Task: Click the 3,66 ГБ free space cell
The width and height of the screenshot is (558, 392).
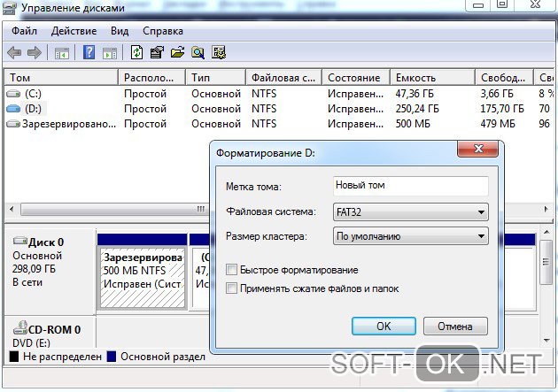Action: (x=497, y=94)
